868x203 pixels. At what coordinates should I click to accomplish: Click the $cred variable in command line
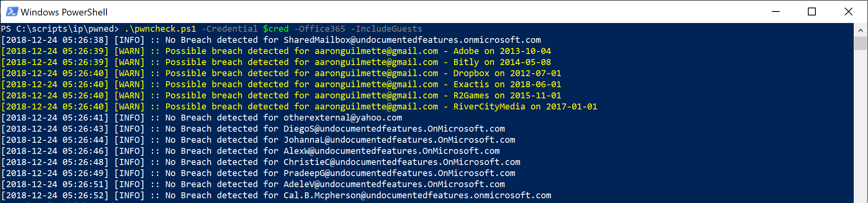point(276,29)
